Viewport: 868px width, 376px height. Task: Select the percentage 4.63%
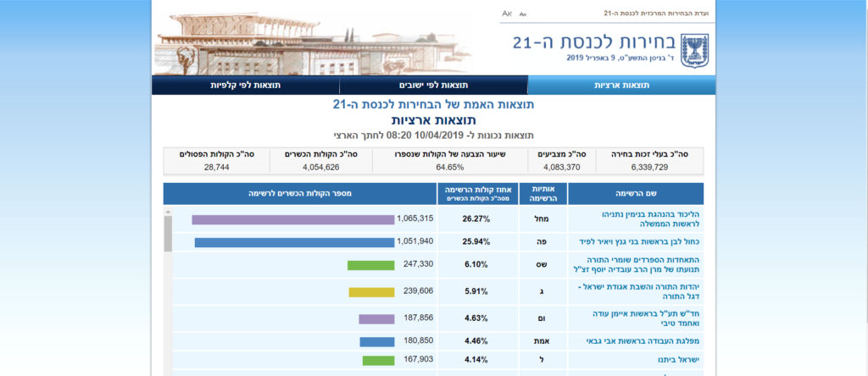[x=476, y=318]
